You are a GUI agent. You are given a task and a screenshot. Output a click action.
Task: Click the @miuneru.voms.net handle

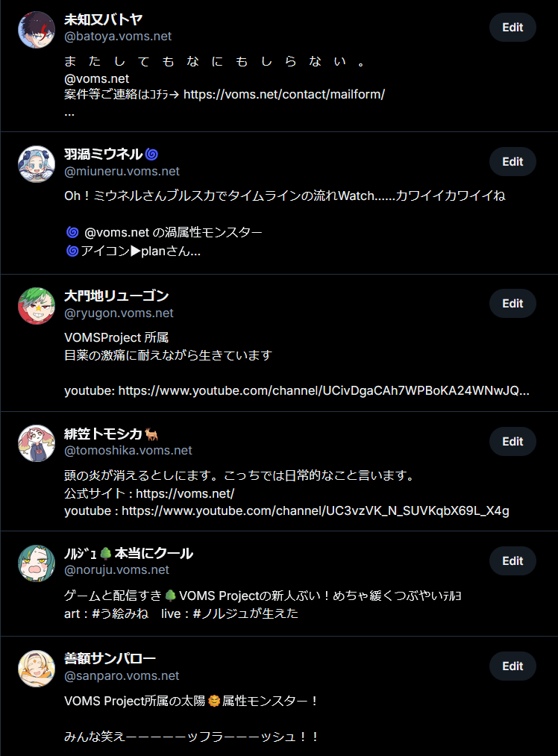pos(122,171)
